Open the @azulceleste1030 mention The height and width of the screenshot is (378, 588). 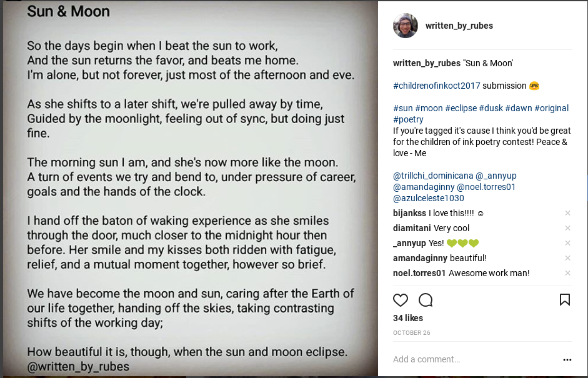[x=428, y=198]
